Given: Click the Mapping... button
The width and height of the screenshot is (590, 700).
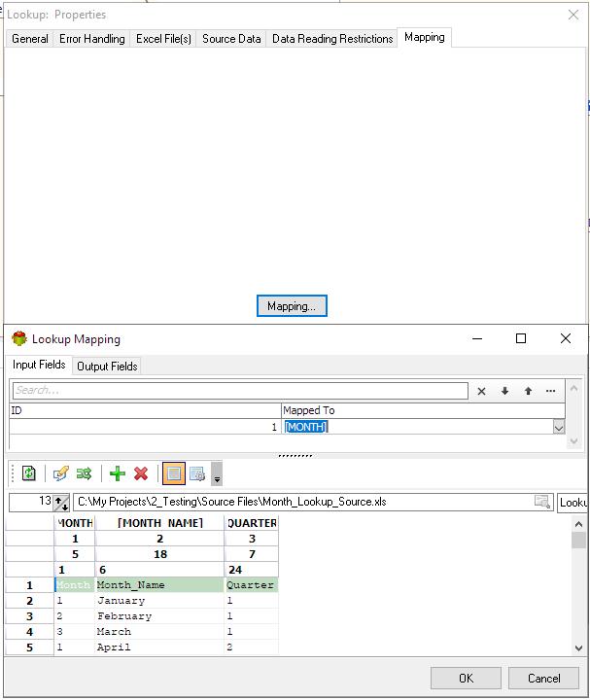Looking at the screenshot, I should tap(292, 306).
